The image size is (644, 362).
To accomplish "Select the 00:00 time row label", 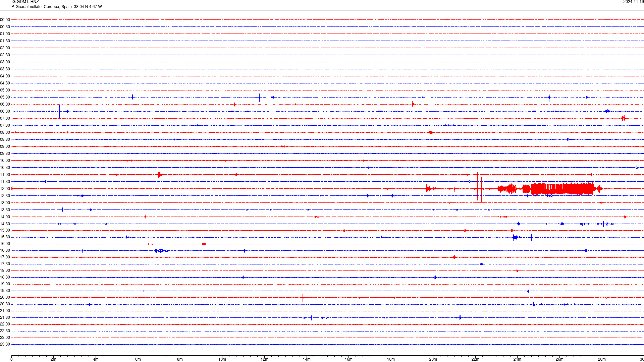I will 5,20.
